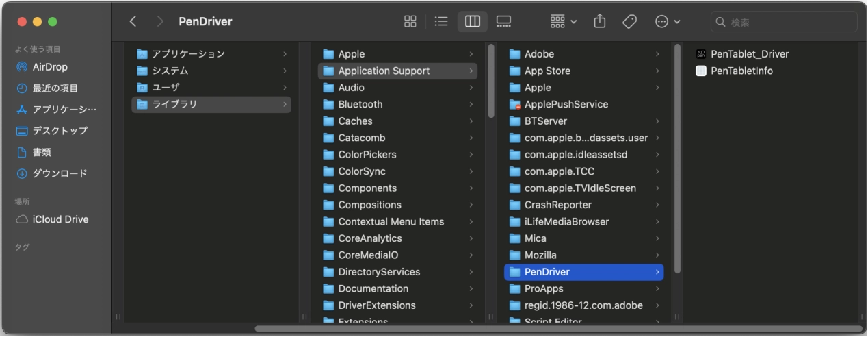868x337 pixels.
Task: Select gallery view in toolbar
Action: [x=503, y=21]
